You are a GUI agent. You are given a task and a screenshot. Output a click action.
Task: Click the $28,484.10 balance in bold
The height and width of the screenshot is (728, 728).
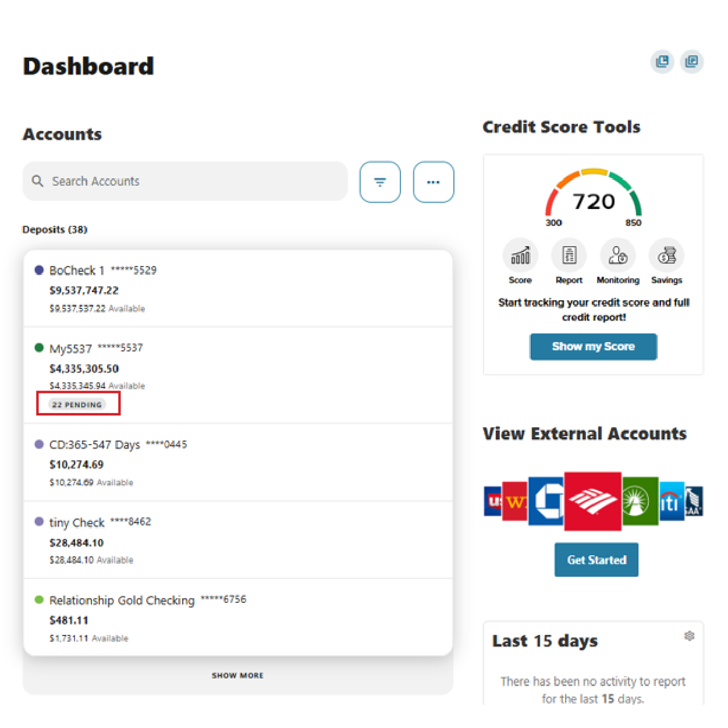pos(76,543)
